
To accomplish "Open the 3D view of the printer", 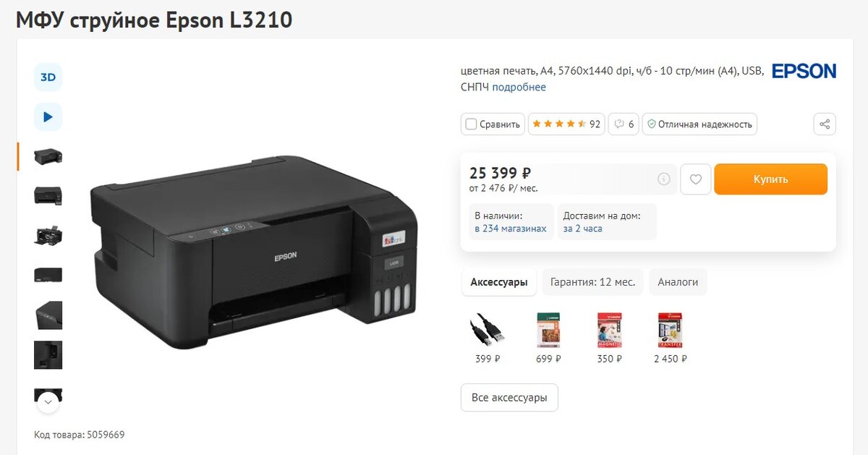I will [x=48, y=77].
